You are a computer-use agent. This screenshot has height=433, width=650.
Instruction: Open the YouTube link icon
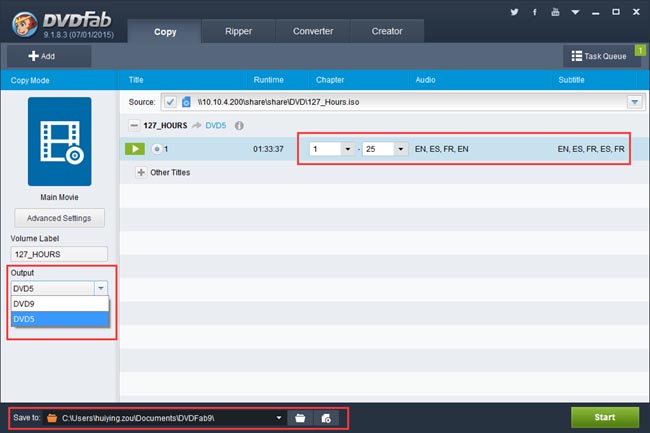click(x=555, y=12)
